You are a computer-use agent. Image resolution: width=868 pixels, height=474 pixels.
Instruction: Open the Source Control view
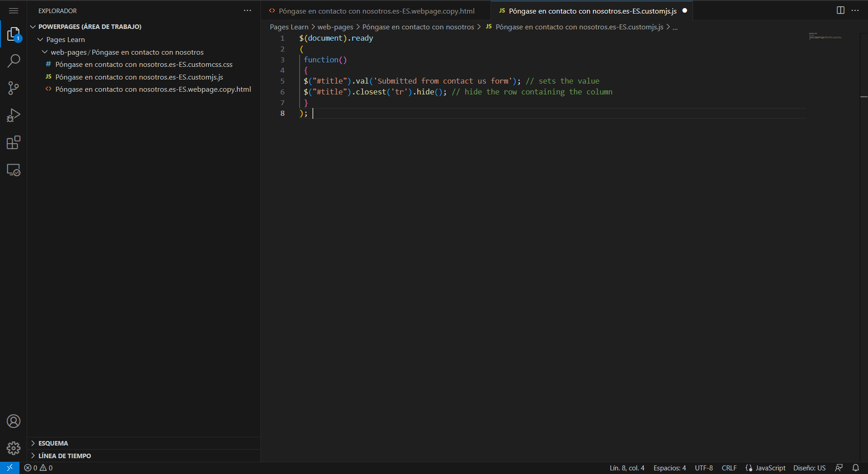pyautogui.click(x=14, y=88)
